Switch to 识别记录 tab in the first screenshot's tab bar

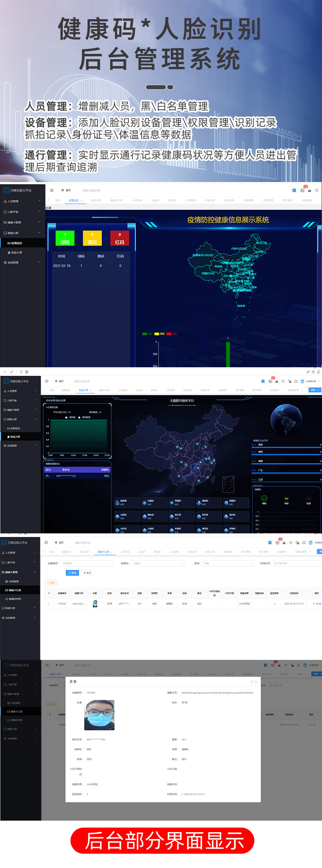click(x=210, y=200)
